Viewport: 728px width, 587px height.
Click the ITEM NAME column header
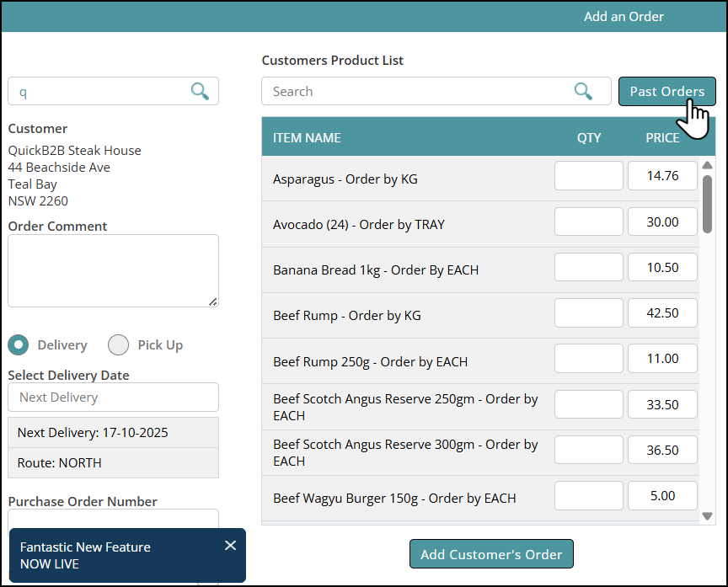click(x=307, y=137)
